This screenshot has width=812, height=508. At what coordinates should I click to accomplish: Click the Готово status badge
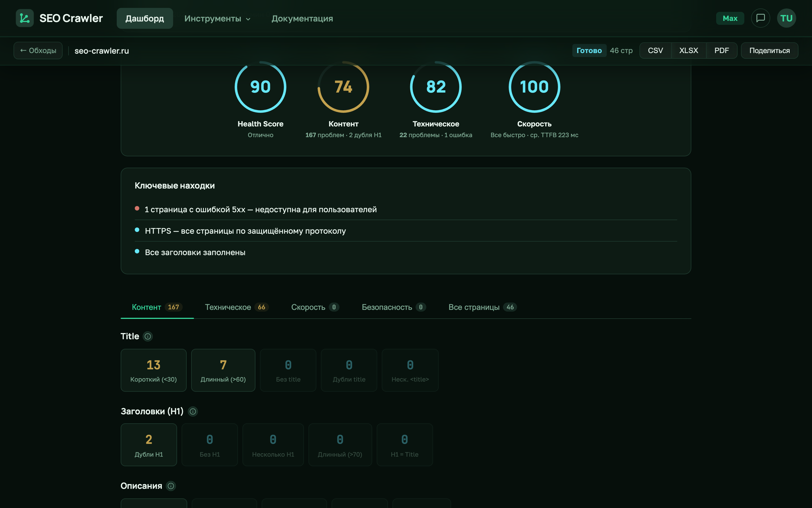coord(589,51)
